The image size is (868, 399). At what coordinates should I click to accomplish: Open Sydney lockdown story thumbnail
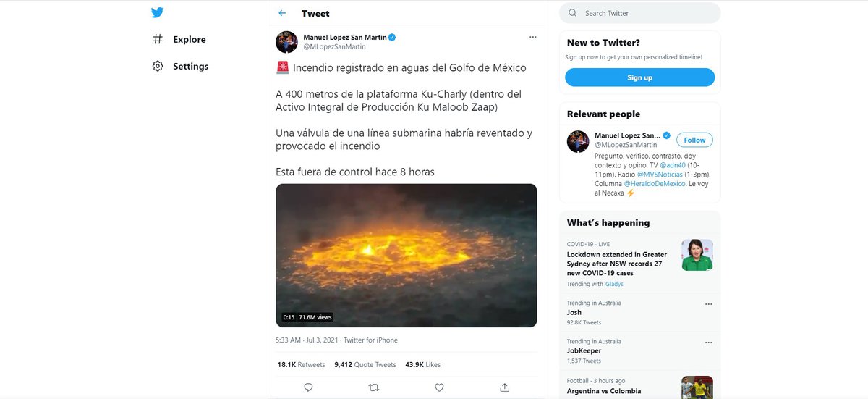click(697, 255)
